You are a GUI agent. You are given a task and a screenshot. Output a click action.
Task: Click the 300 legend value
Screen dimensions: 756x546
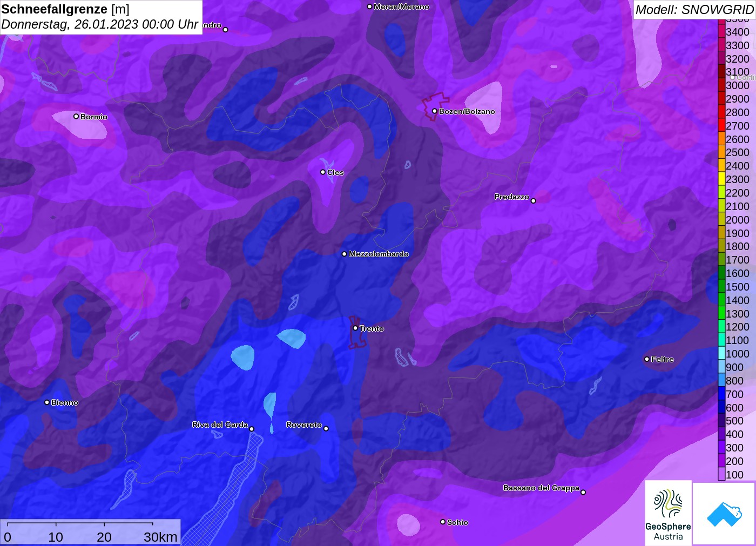tap(734, 448)
